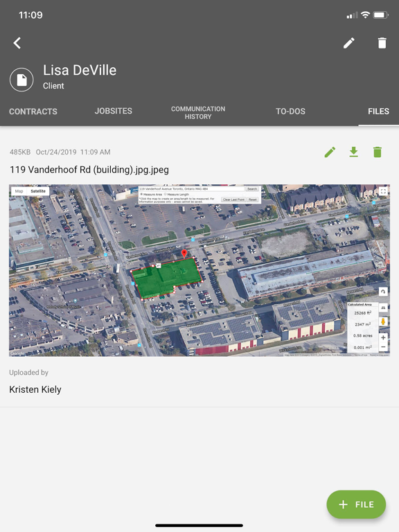Tap the client document avatar icon
The width and height of the screenshot is (399, 532).
pyautogui.click(x=21, y=80)
